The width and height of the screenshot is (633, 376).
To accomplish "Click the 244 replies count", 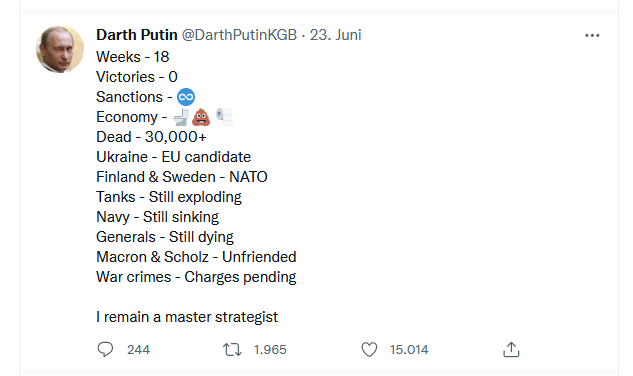I will coord(138,350).
